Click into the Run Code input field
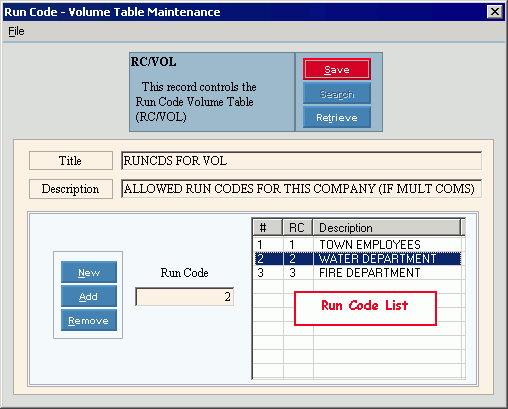This screenshot has width=508, height=409. pyautogui.click(x=184, y=297)
